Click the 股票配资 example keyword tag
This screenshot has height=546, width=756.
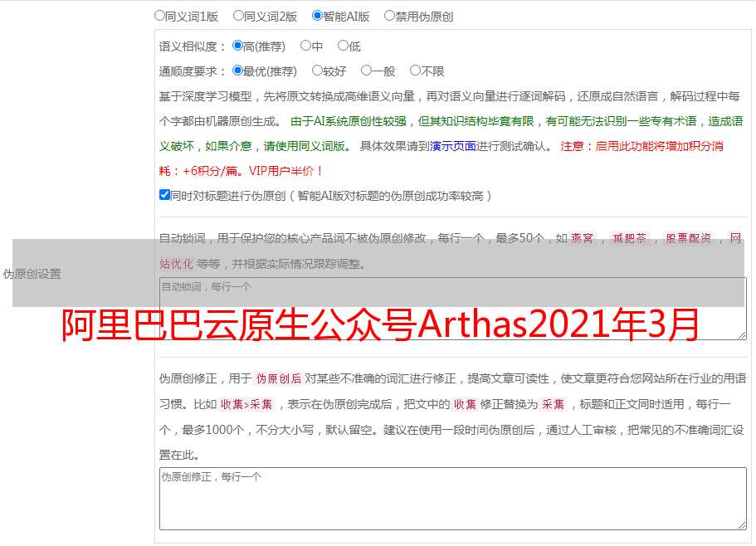(x=688, y=239)
